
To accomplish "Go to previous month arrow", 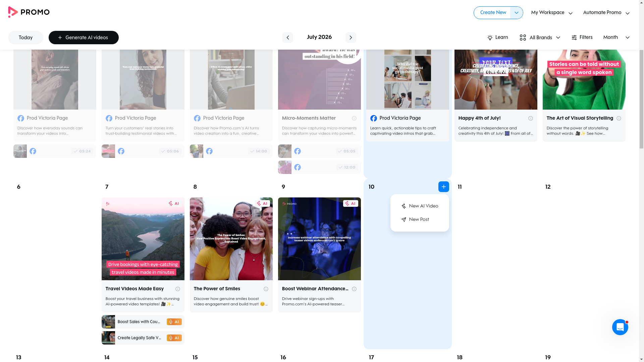I will pos(287,38).
